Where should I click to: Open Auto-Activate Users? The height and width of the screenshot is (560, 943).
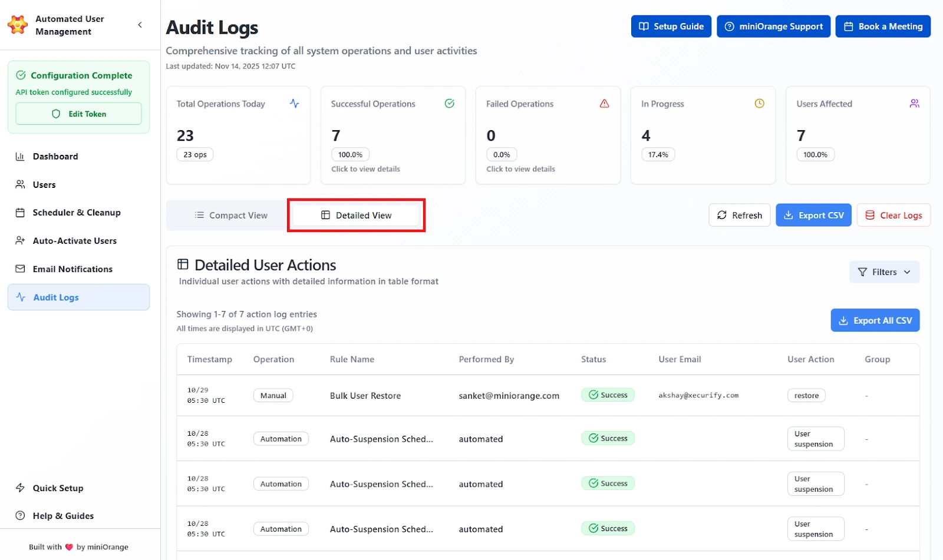coord(74,240)
